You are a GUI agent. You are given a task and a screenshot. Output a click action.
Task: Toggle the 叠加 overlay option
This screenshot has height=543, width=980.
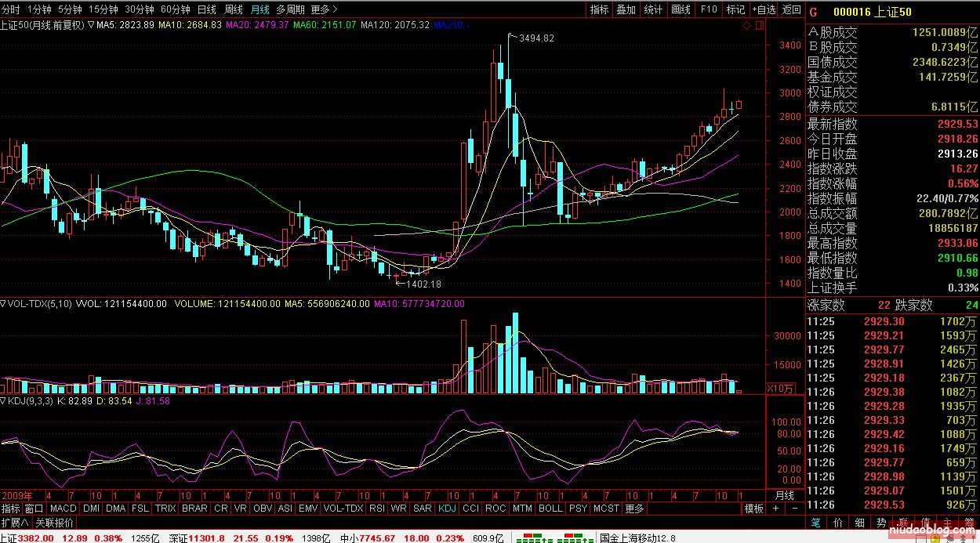[x=626, y=9]
